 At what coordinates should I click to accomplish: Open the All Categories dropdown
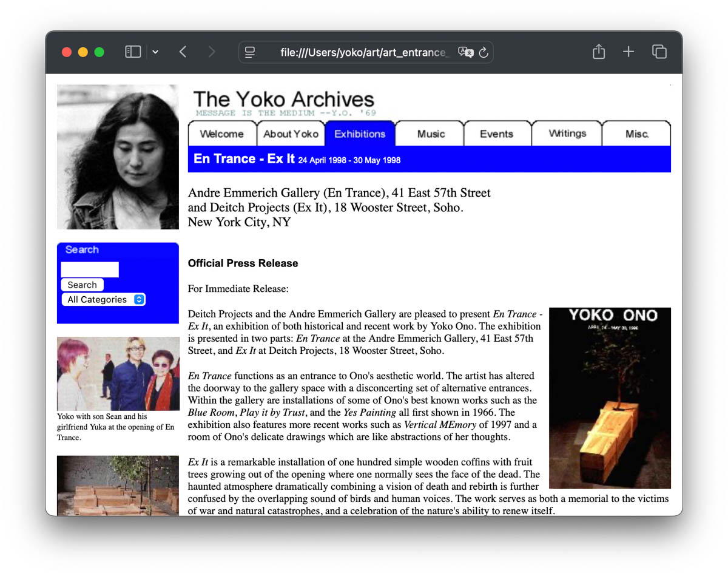[x=103, y=299]
